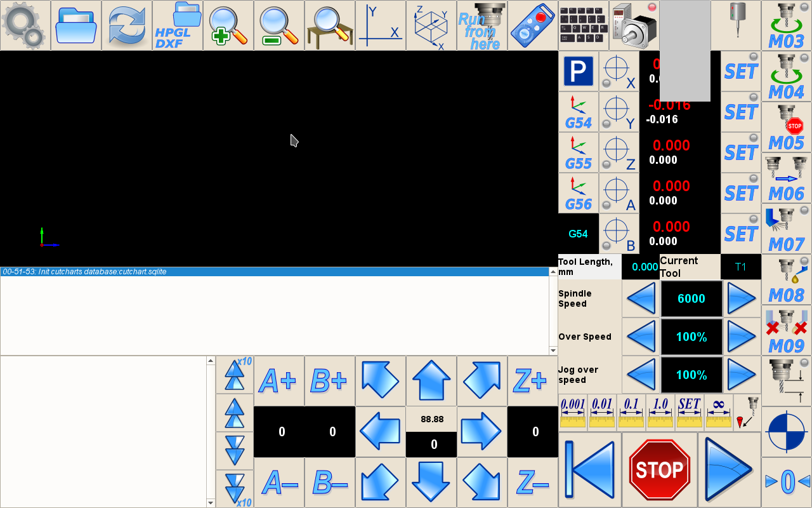
Task: Open the on-screen keyboard icon
Action: (584, 25)
